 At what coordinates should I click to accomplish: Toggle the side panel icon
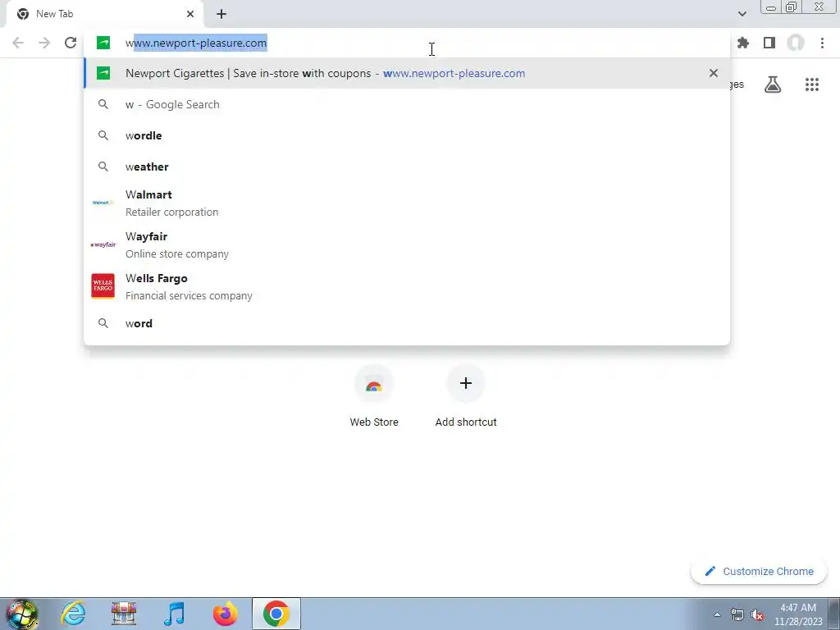coord(769,43)
